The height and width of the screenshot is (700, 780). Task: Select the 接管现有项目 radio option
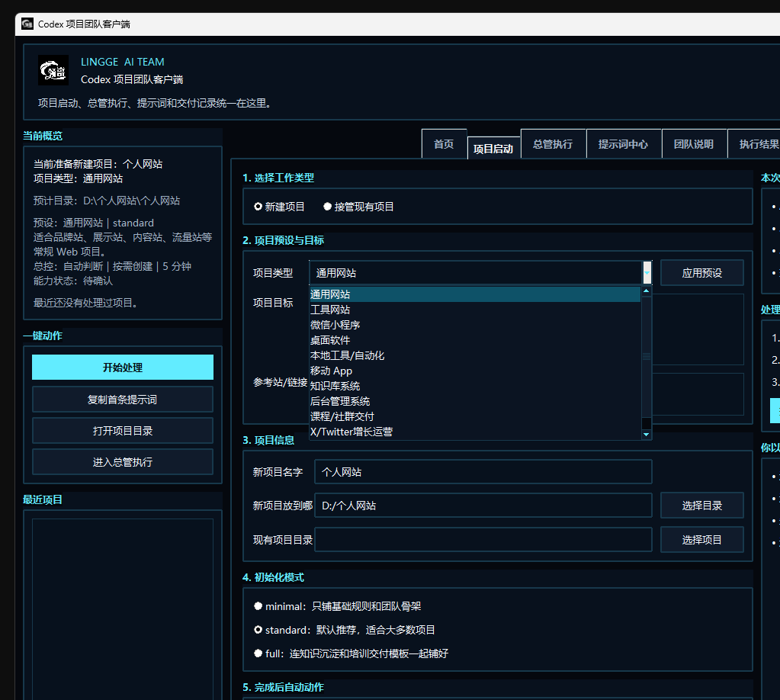358,207
